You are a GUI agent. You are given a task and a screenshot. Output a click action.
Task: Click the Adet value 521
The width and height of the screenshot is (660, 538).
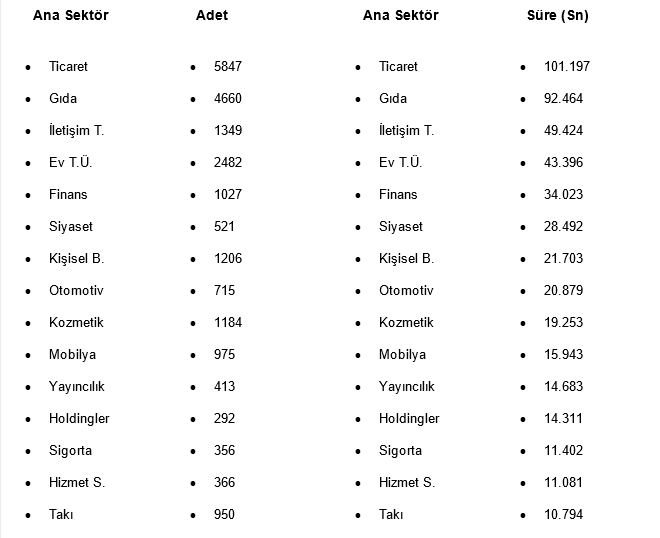point(225,226)
